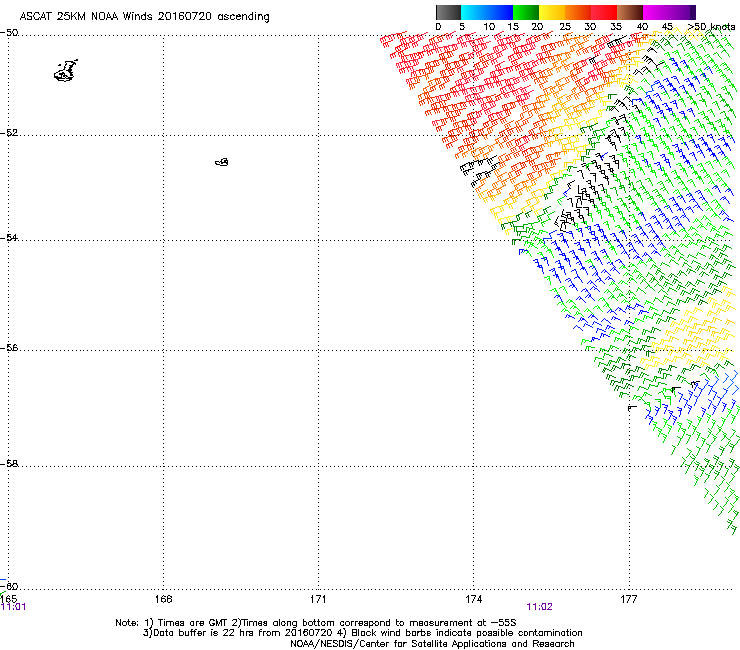Click the '25' label under the color bar
Viewport: 740px width, 650px height.
(x=565, y=27)
